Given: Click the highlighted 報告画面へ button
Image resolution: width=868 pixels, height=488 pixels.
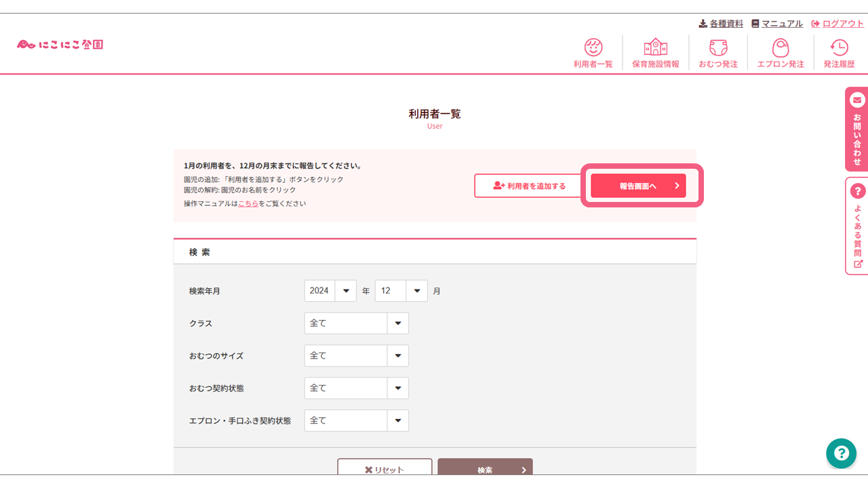Looking at the screenshot, I should (638, 185).
